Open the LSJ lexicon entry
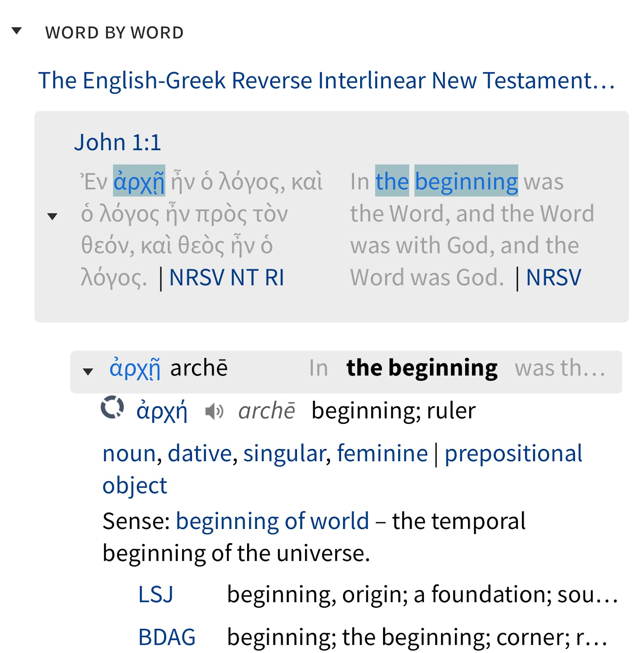The height and width of the screenshot is (653, 644). [156, 594]
